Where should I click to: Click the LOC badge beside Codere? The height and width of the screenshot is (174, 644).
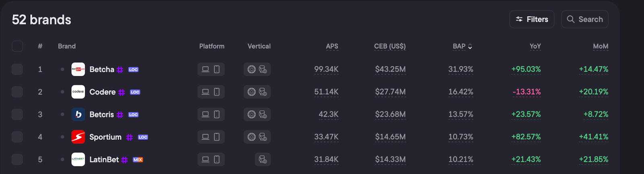point(135,92)
